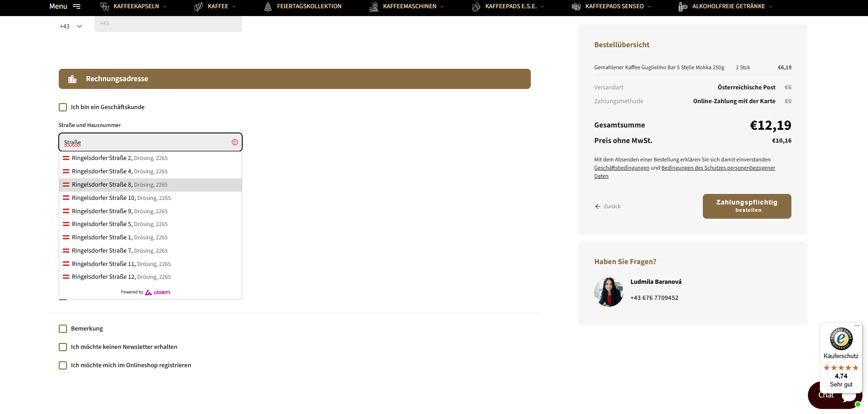Open Trusted Shops badge options dots

(857, 326)
